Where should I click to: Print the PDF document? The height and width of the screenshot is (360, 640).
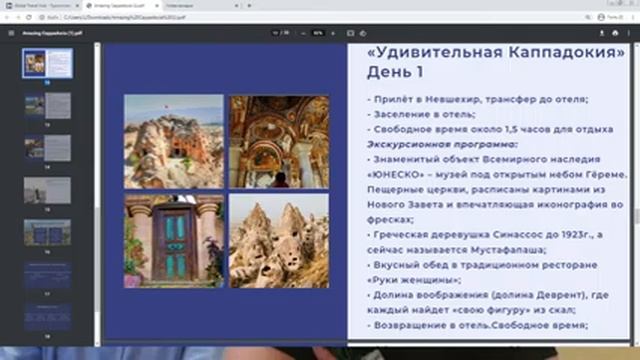(x=615, y=33)
